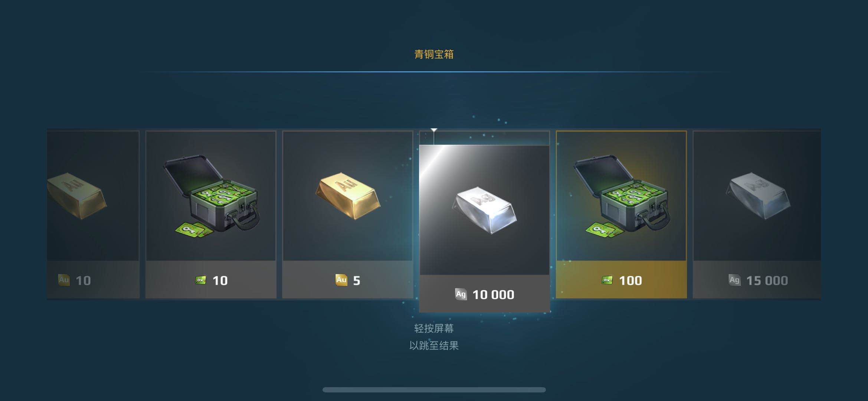868x401 pixels.
Task: Click the 青铜宝箱 title
Action: click(434, 54)
